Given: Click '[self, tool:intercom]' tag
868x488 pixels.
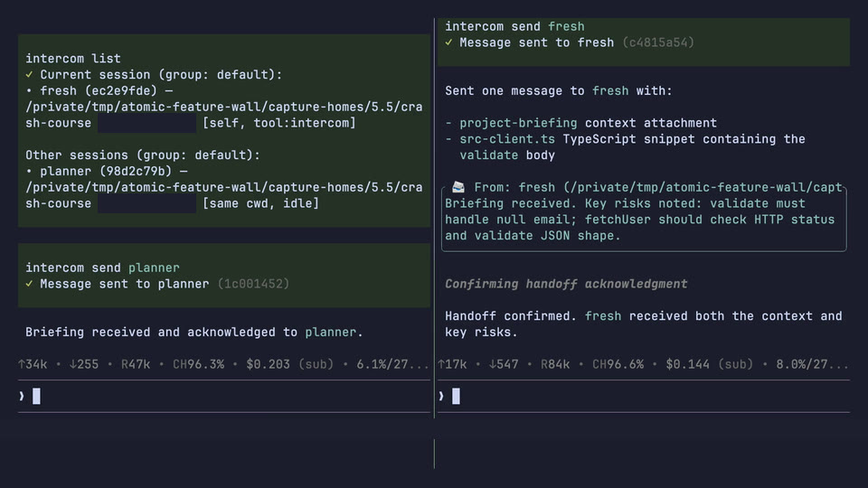Looking at the screenshot, I should (x=279, y=123).
